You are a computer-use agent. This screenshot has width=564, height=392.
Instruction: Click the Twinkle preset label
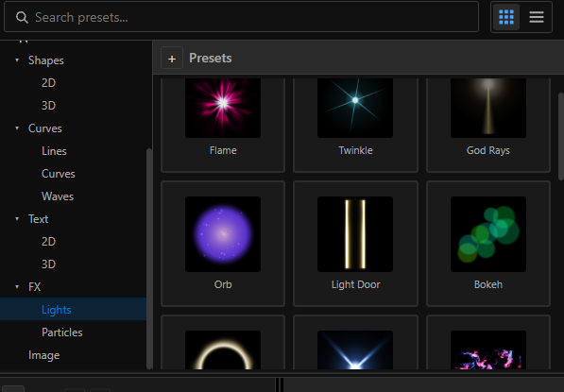tap(355, 150)
